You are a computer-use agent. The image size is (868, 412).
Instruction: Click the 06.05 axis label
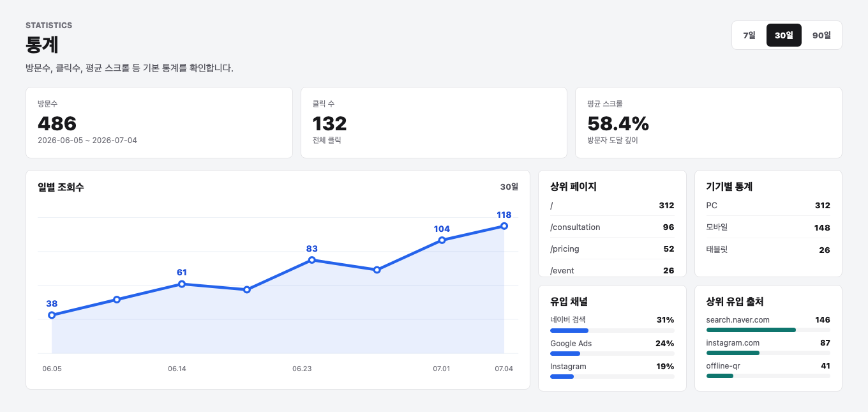[x=52, y=369]
